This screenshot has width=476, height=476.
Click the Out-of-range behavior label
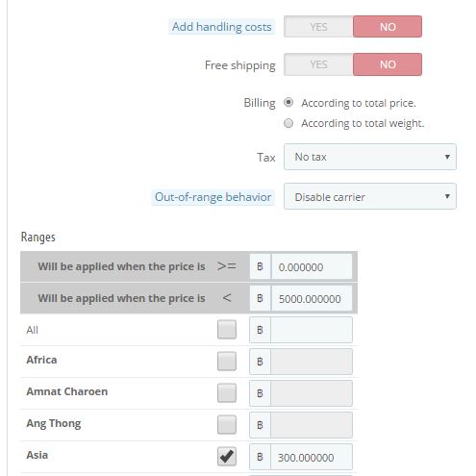coord(213,197)
